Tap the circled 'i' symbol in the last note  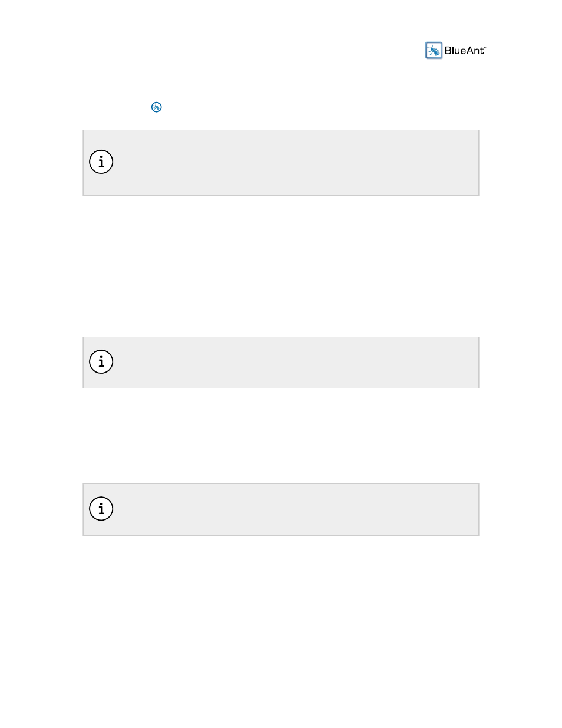pyautogui.click(x=101, y=509)
